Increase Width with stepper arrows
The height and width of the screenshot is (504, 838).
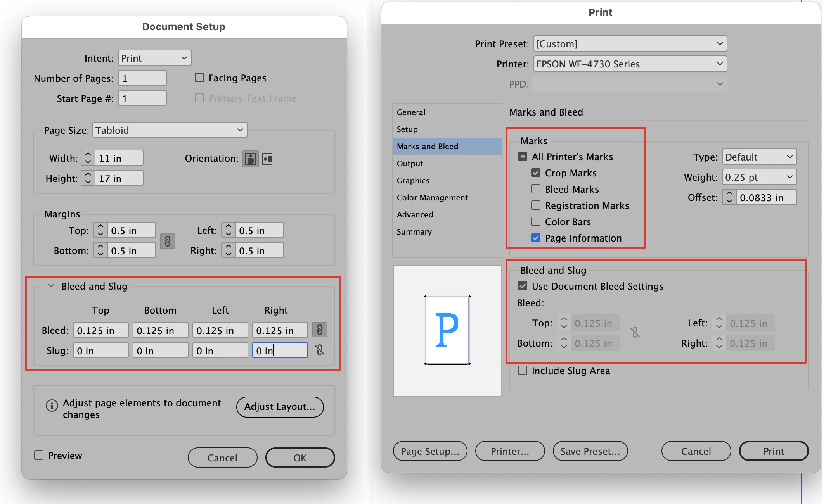pyautogui.click(x=88, y=155)
